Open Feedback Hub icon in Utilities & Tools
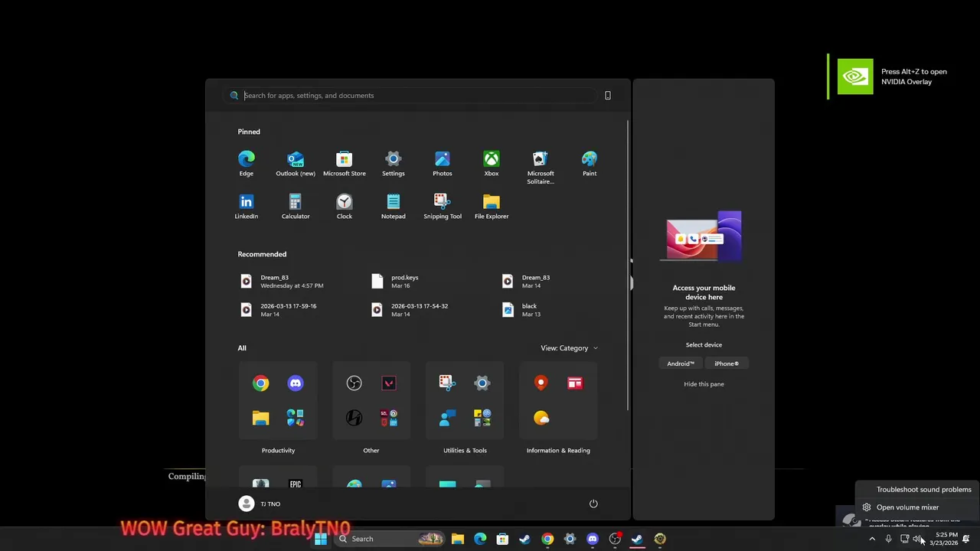This screenshot has width=980, height=551. (447, 418)
